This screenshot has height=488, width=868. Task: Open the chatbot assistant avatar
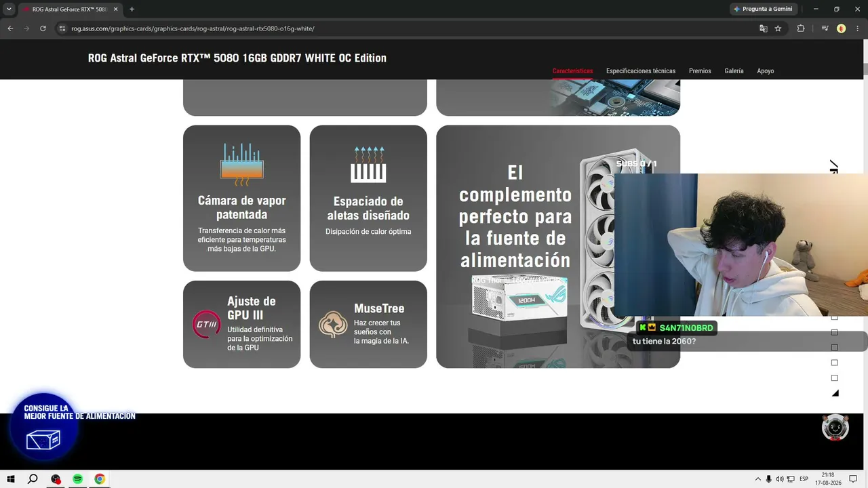[x=835, y=428]
